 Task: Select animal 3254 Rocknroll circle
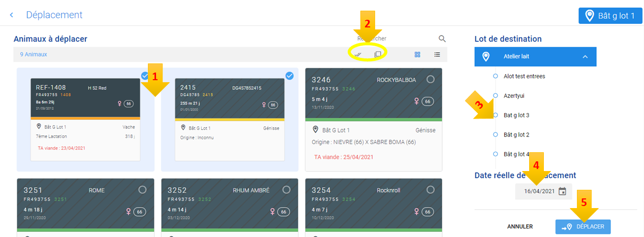coord(431,190)
